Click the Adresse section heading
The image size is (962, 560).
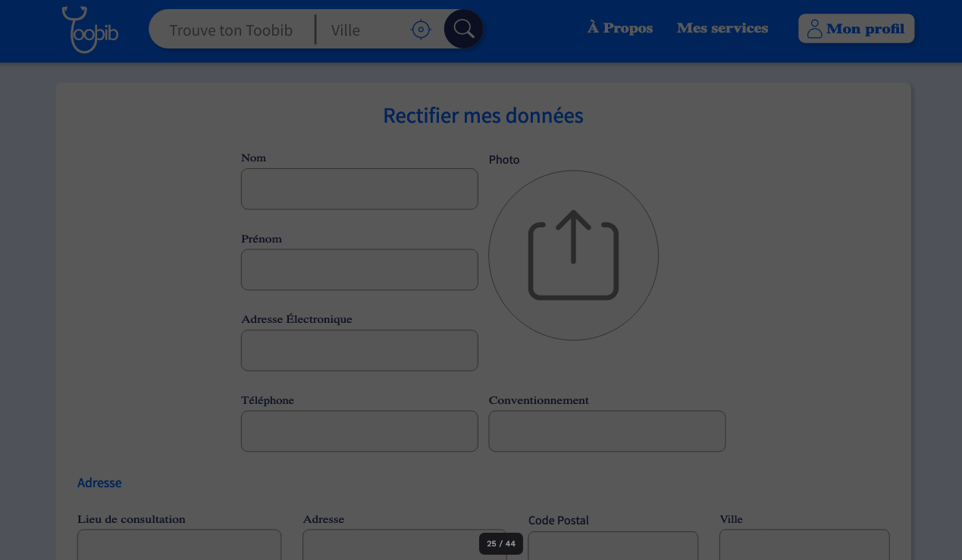[99, 483]
